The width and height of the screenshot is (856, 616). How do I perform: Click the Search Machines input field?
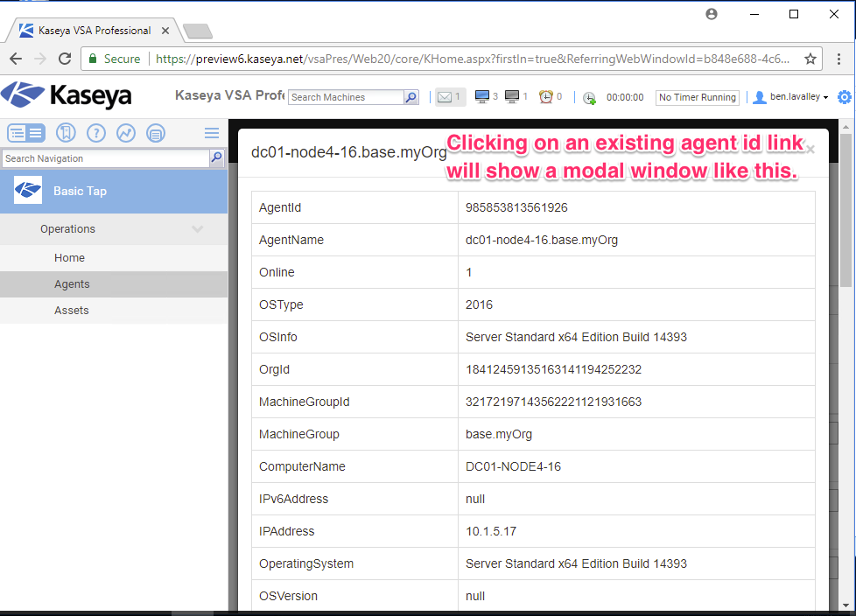tap(346, 97)
